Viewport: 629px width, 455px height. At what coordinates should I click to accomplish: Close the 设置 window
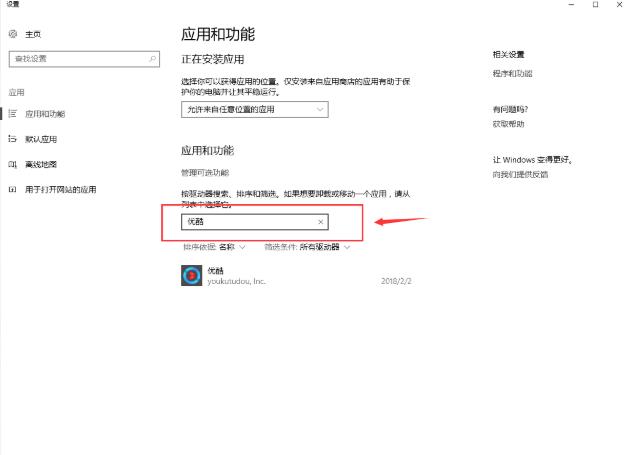point(619,4)
